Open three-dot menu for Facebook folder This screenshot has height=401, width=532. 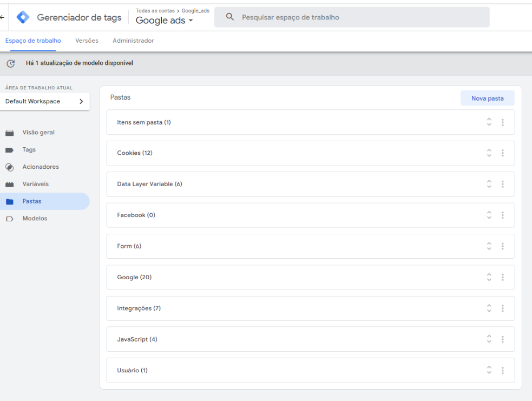pyautogui.click(x=502, y=215)
